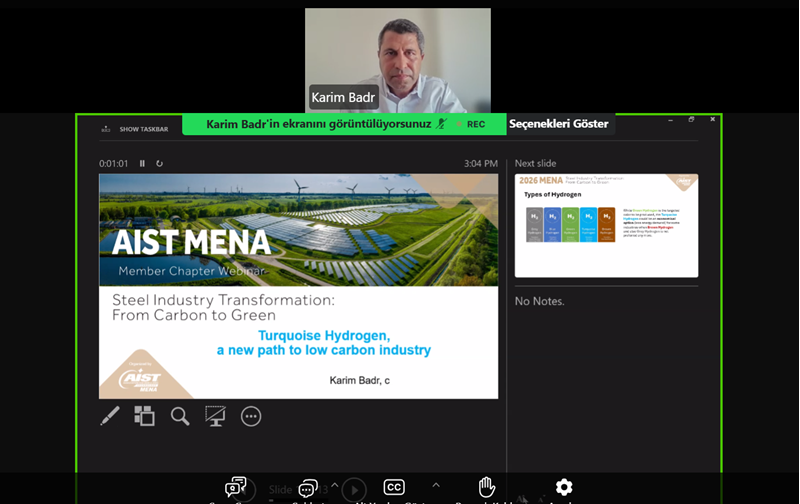
Task: Close the presenter view window
Action: pyautogui.click(x=712, y=119)
